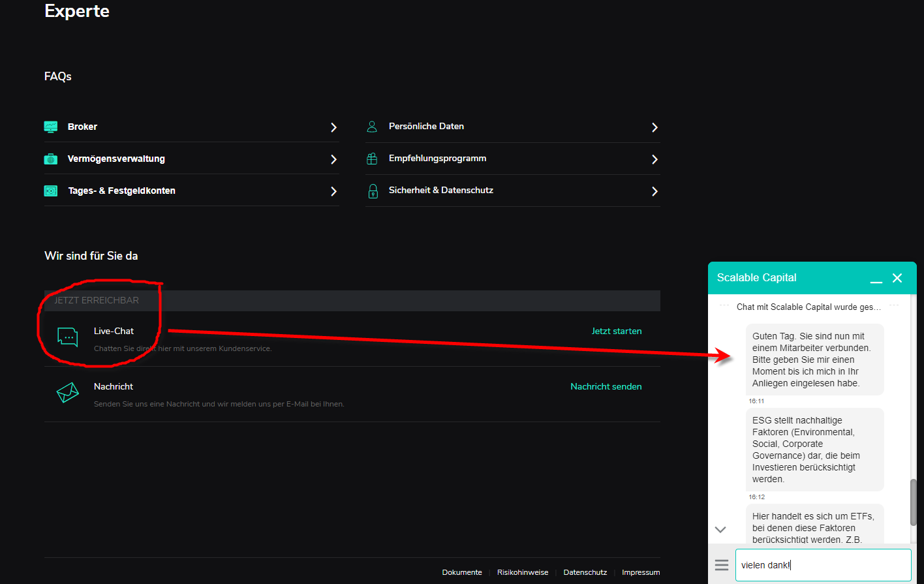Viewport: 924px width, 584px height.
Task: Click the Vermögensverwaltung briefcase icon
Action: point(51,159)
